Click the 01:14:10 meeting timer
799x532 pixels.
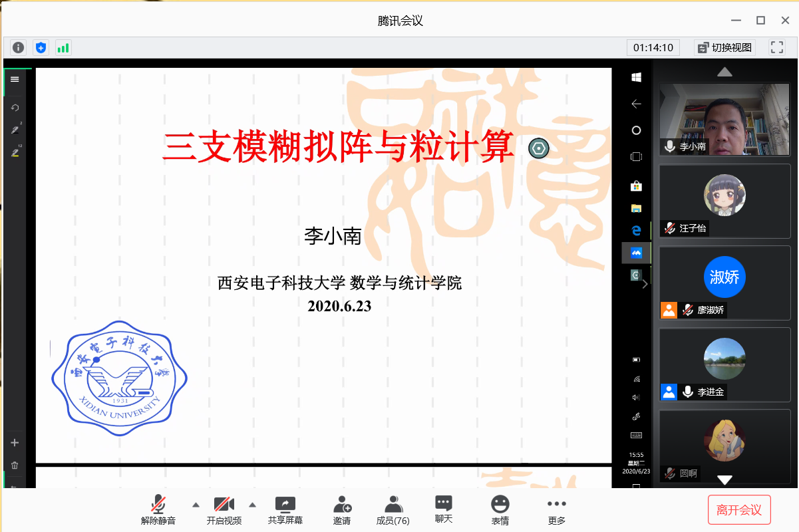click(x=653, y=47)
